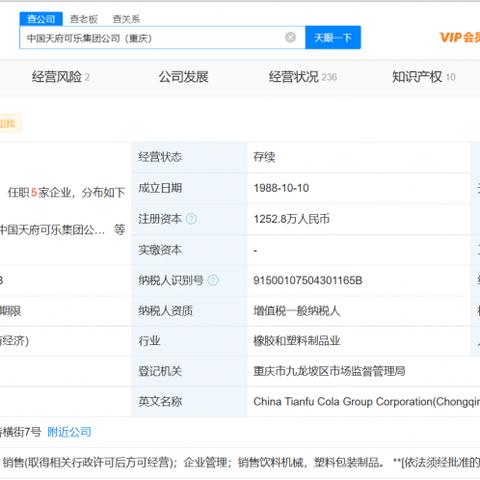Open the 公司发展 section

[183, 77]
